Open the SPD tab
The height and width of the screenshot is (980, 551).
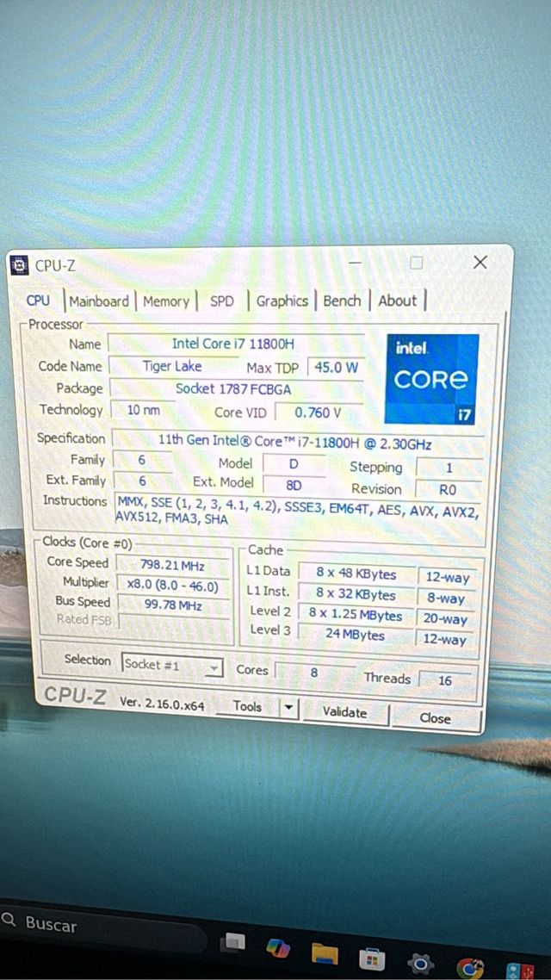pyautogui.click(x=222, y=301)
